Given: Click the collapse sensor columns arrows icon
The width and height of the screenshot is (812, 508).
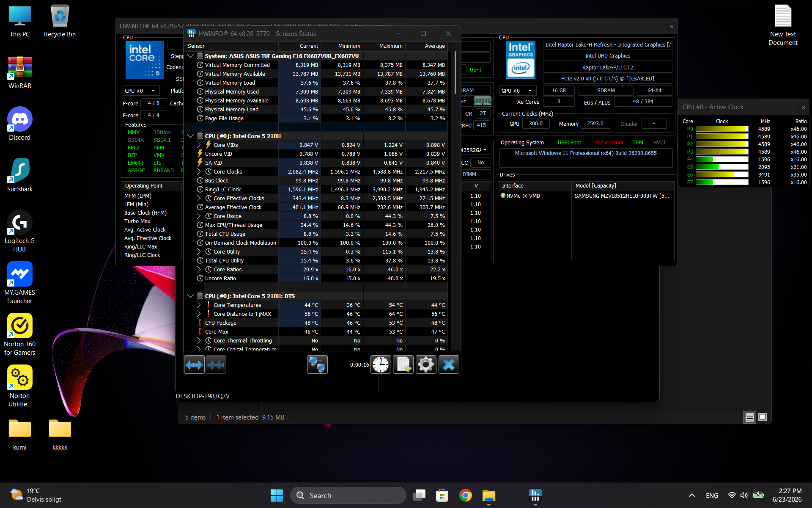Looking at the screenshot, I should pos(216,364).
